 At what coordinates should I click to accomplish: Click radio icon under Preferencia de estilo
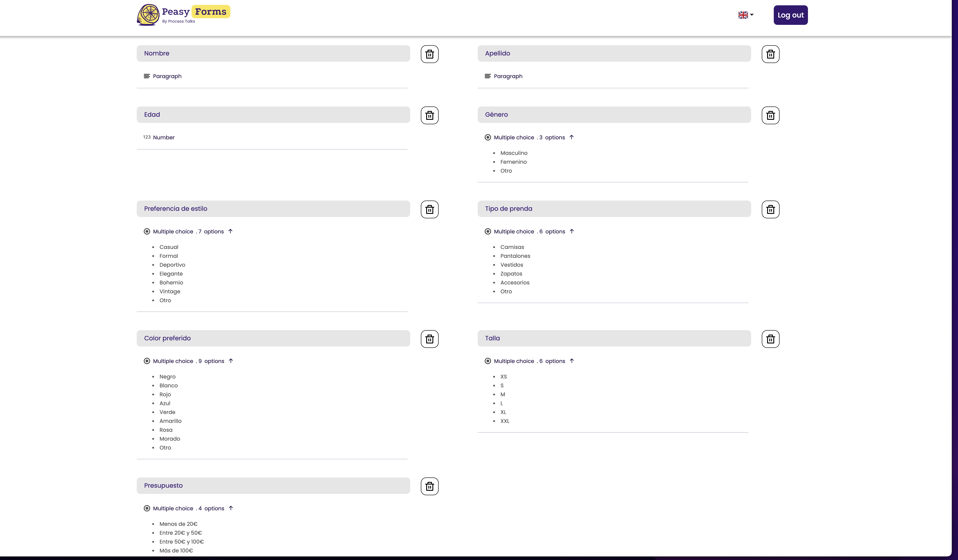pyautogui.click(x=147, y=231)
